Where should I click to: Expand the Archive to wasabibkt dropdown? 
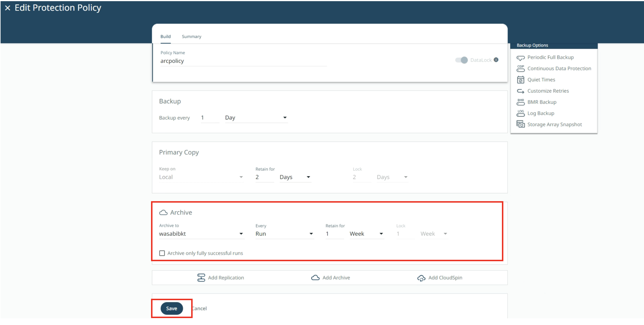pyautogui.click(x=201, y=234)
